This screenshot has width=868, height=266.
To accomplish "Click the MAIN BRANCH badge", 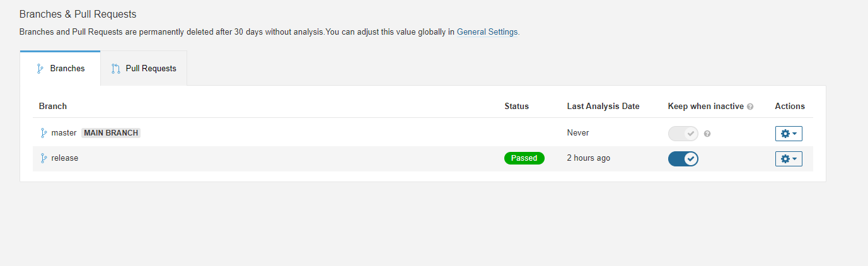I will coord(111,133).
